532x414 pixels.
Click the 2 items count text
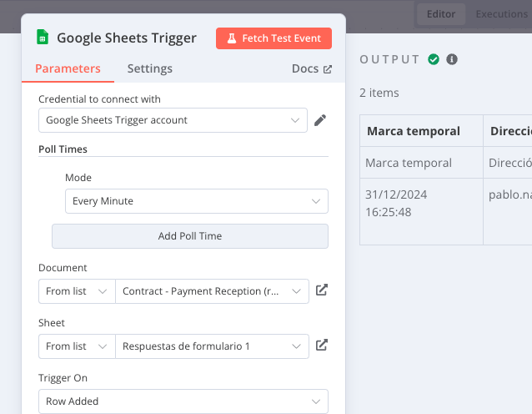coord(379,93)
